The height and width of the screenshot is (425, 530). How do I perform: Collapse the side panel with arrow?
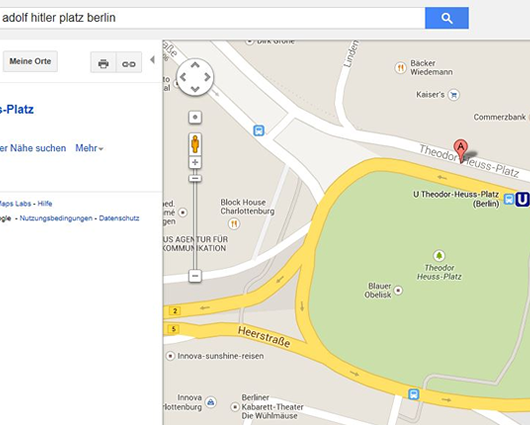(152, 60)
